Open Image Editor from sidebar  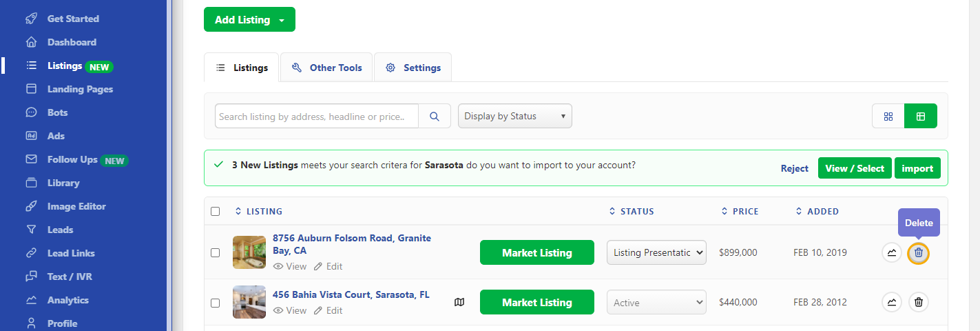pyautogui.click(x=76, y=206)
